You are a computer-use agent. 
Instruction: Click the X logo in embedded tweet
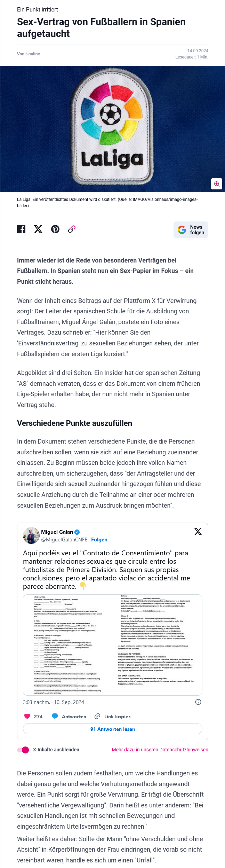pyautogui.click(x=198, y=531)
